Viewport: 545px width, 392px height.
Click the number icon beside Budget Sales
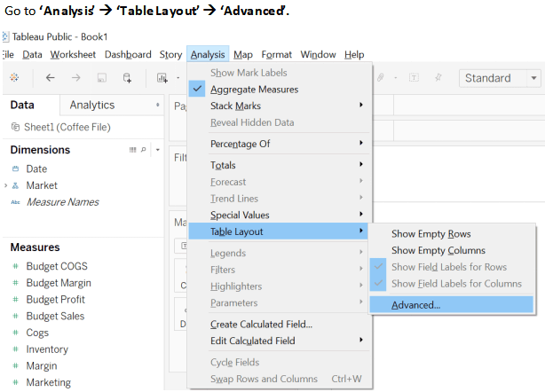[x=15, y=316]
